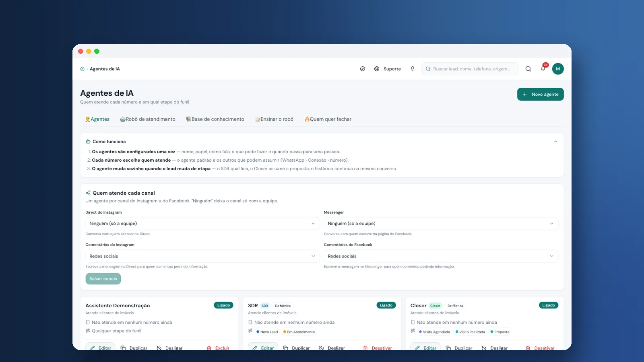This screenshot has width=644, height=362.
Task: Open the notifications bell
Action: (543, 69)
